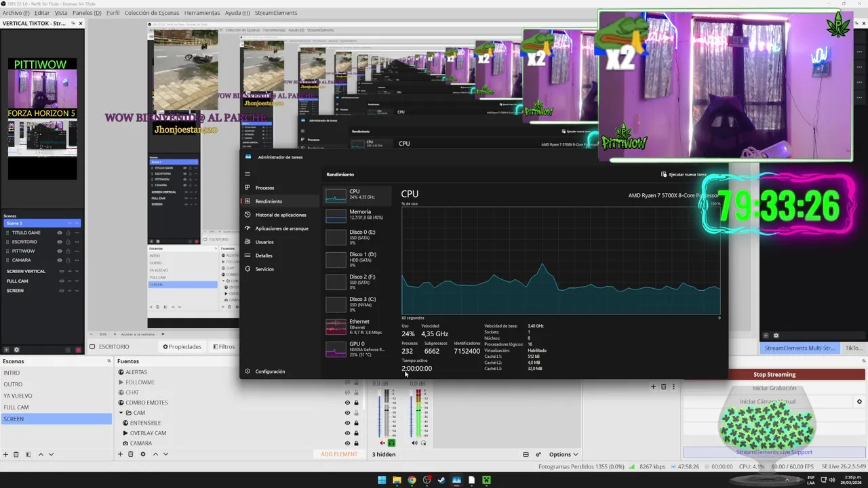868x488 pixels.
Task: Move source down in Fuentes toolbar
Action: 165,454
